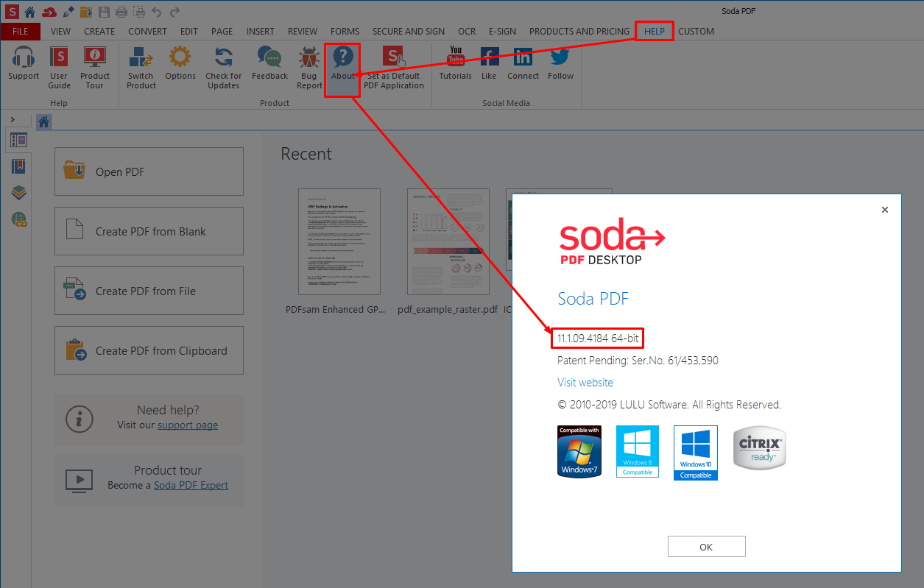Open the Feedback speech bubbles icon
924x588 pixels.
click(x=269, y=57)
